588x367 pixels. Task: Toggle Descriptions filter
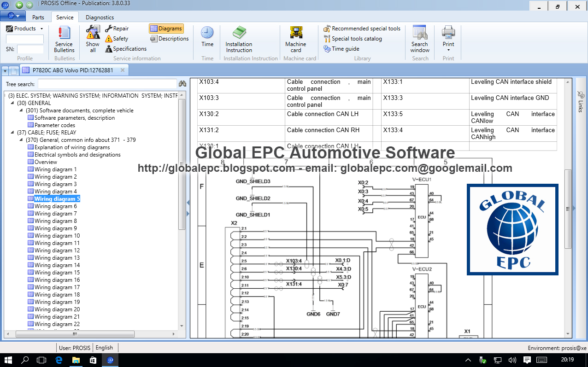coord(169,39)
